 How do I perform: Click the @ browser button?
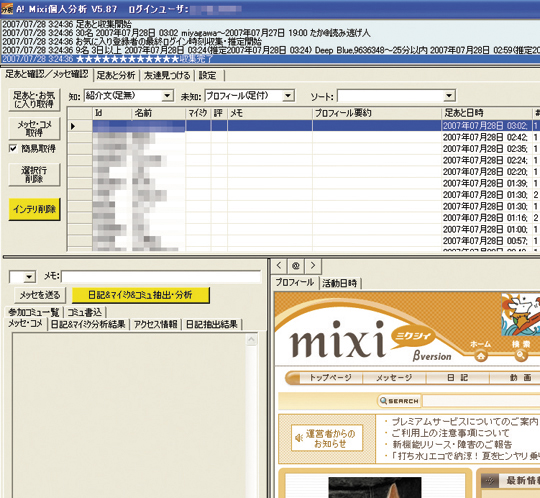pyautogui.click(x=295, y=266)
